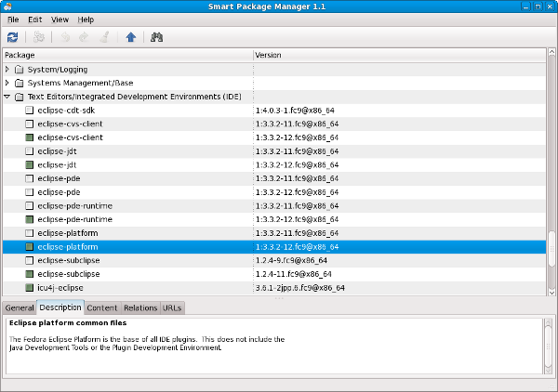
Task: Toggle installed box for icu4j-eclipse
Action: point(30,288)
